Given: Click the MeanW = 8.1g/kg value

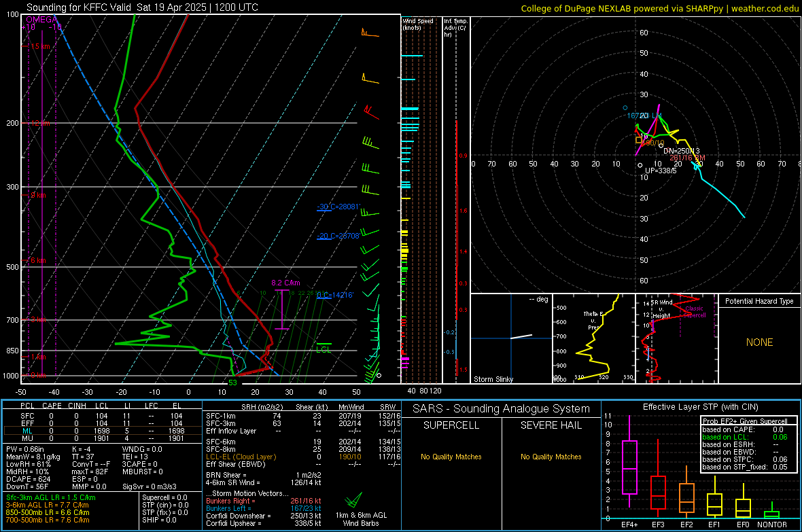Looking at the screenshot, I should pos(33,457).
